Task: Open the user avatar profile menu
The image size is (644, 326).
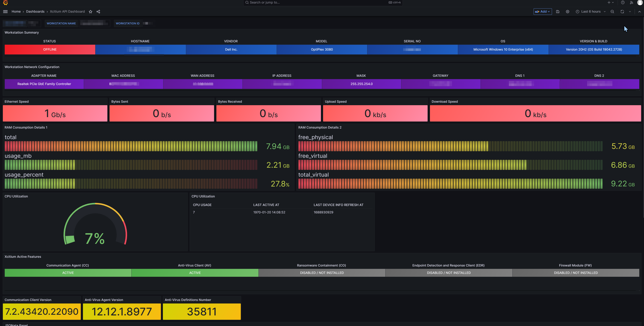Action: click(x=640, y=3)
